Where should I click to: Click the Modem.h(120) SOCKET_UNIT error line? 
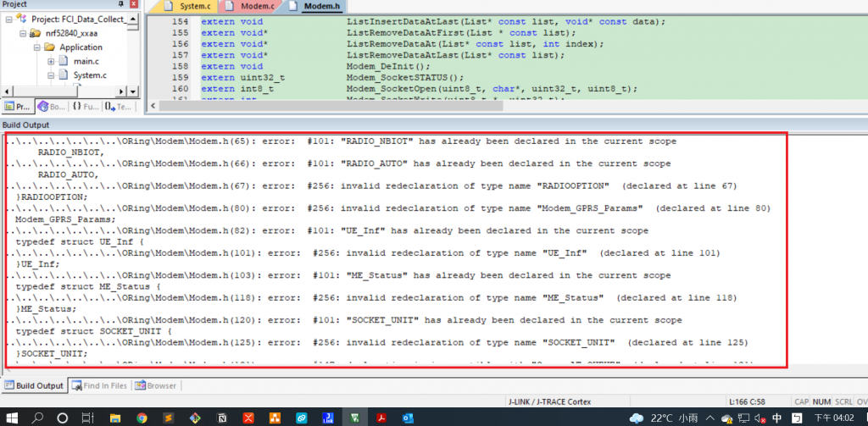[x=344, y=320]
